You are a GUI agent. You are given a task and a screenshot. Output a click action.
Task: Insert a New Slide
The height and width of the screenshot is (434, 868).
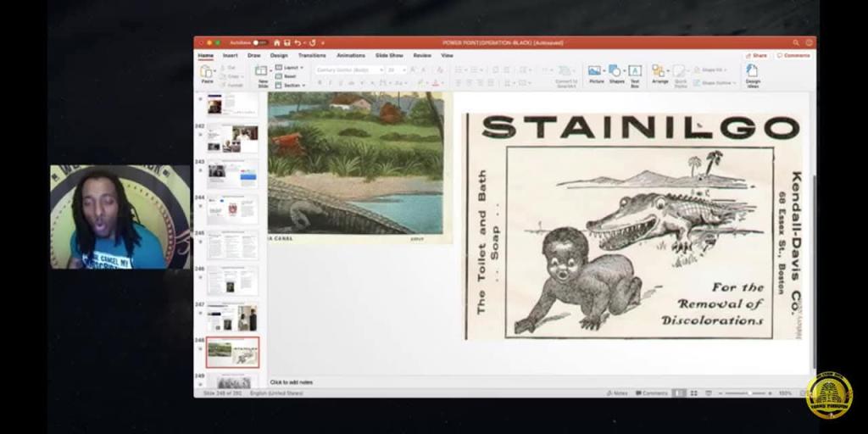(x=262, y=74)
